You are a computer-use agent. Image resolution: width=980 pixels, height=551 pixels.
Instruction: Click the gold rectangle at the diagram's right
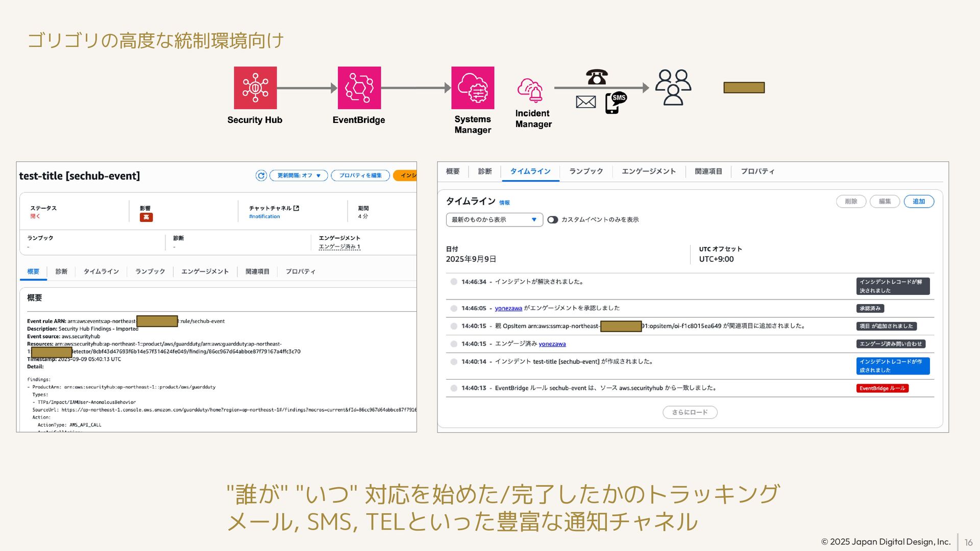pos(744,88)
